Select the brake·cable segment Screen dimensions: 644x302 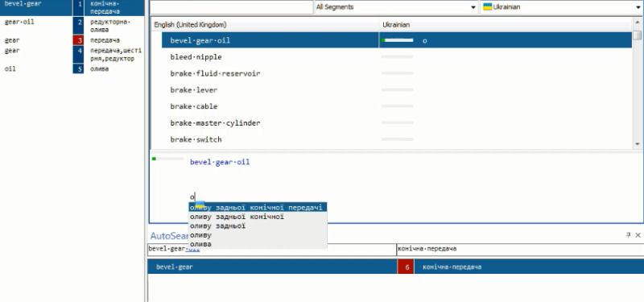click(x=194, y=106)
